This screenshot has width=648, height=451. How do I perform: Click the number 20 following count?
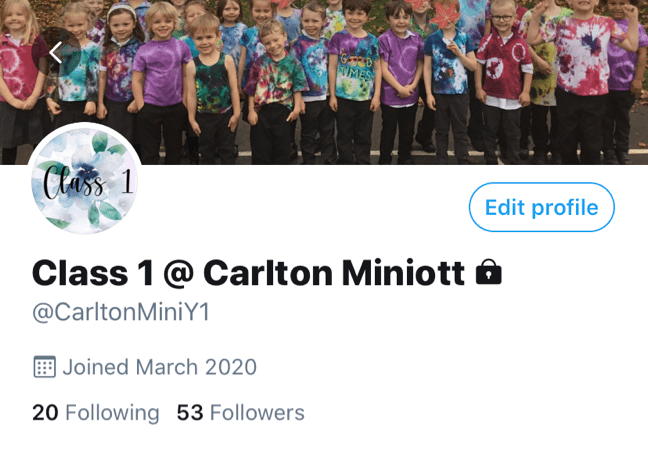pyautogui.click(x=45, y=413)
